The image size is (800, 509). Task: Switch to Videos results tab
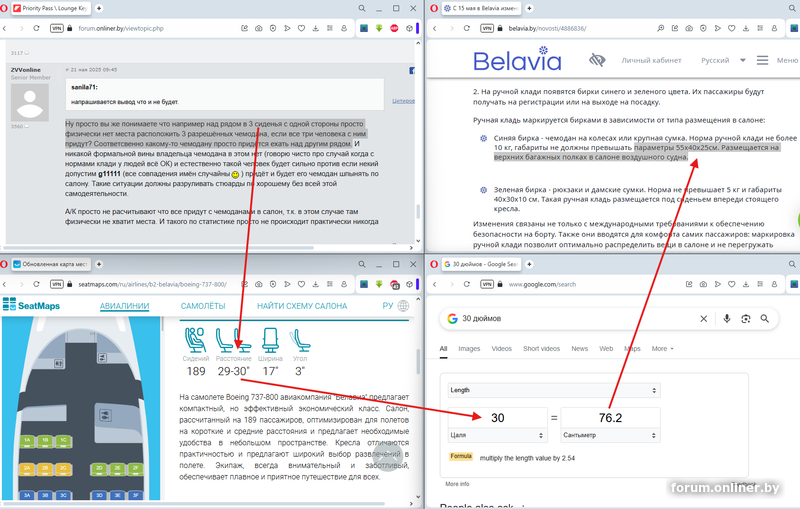pos(502,349)
